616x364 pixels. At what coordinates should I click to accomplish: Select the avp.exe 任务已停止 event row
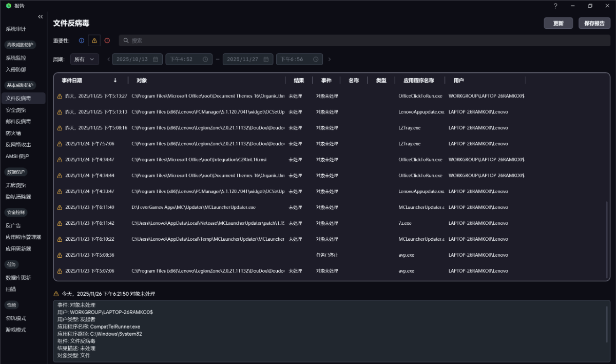(329, 255)
